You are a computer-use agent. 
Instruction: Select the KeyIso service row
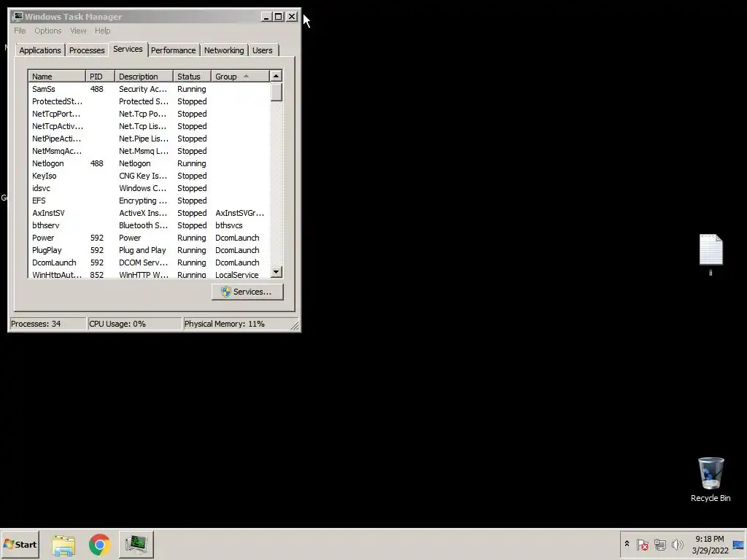coord(149,176)
